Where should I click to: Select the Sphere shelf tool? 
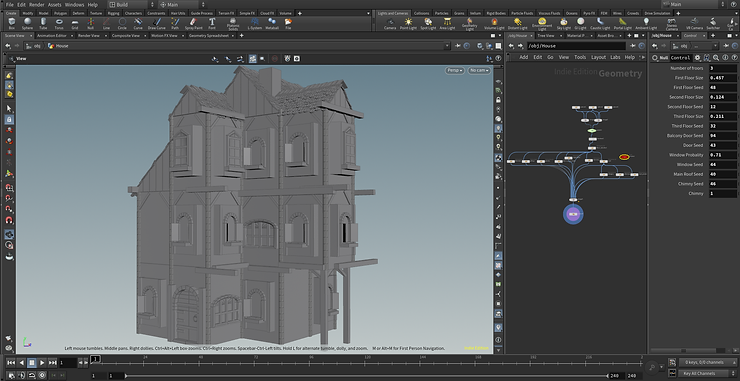(x=27, y=24)
